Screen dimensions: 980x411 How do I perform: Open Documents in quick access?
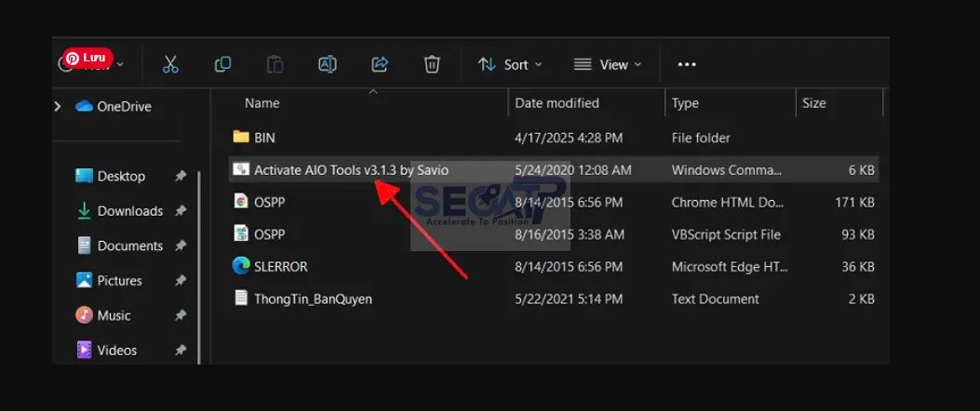click(x=119, y=246)
